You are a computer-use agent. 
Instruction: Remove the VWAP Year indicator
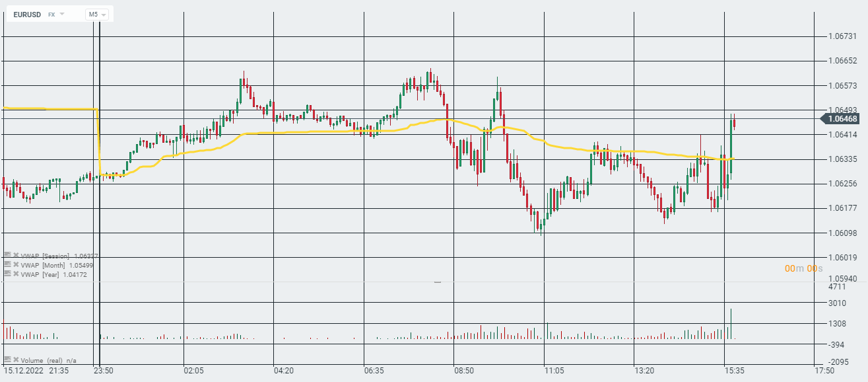(x=16, y=273)
